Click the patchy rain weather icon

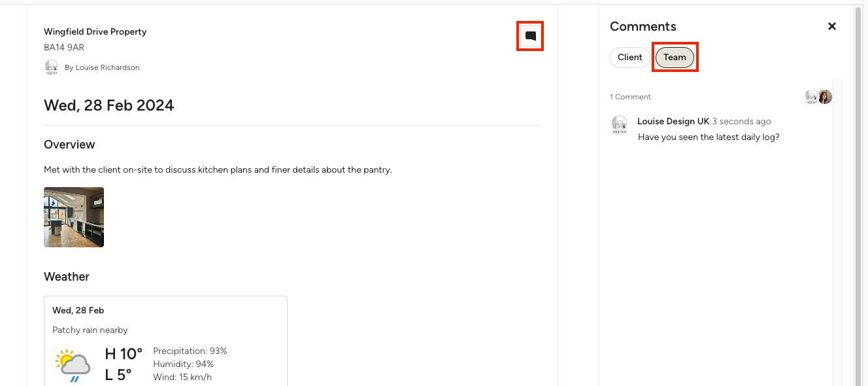[x=73, y=365]
